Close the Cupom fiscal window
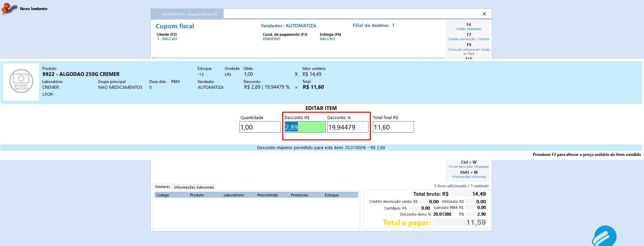The image size is (644, 246). [484, 14]
